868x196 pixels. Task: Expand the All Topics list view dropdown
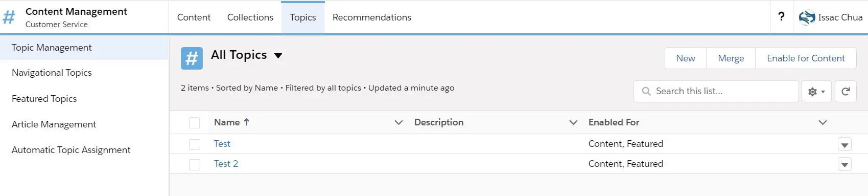click(x=278, y=56)
